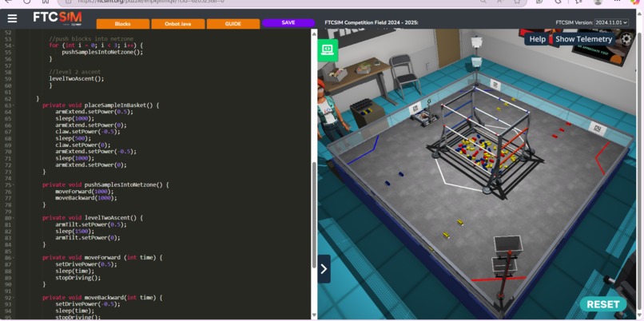Click 'moveForward(1000);' on line 76
The height and width of the screenshot is (321, 644).
click(84, 192)
